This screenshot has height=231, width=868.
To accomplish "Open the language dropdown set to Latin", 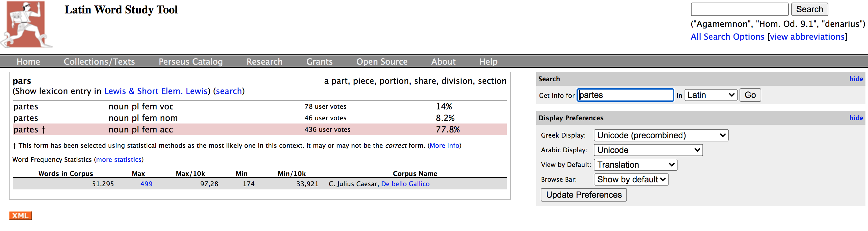I will pyautogui.click(x=710, y=95).
